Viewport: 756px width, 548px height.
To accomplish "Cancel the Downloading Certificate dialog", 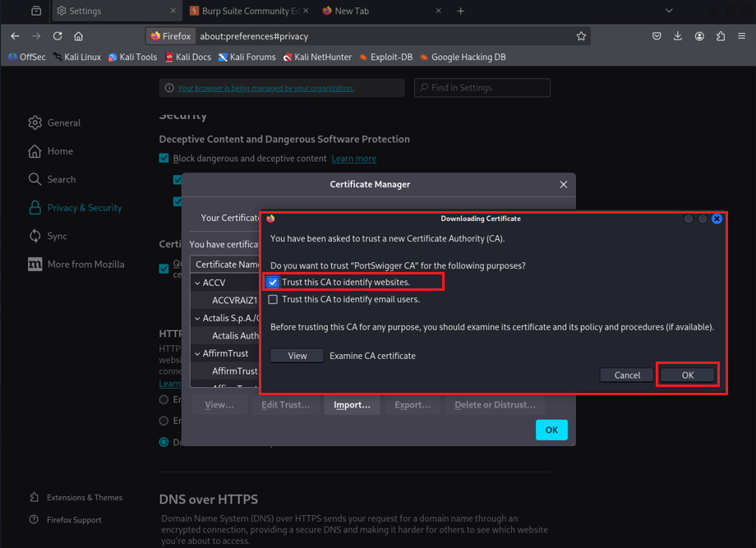I will (627, 375).
